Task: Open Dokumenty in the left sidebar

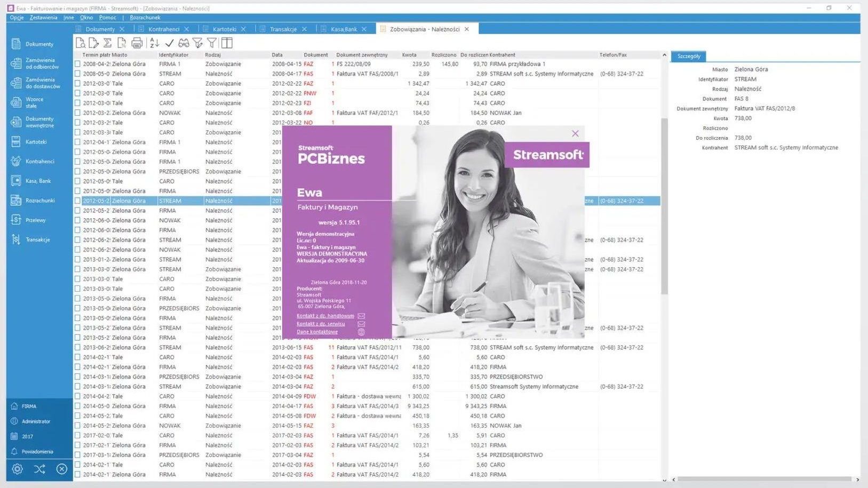Action: [39, 44]
